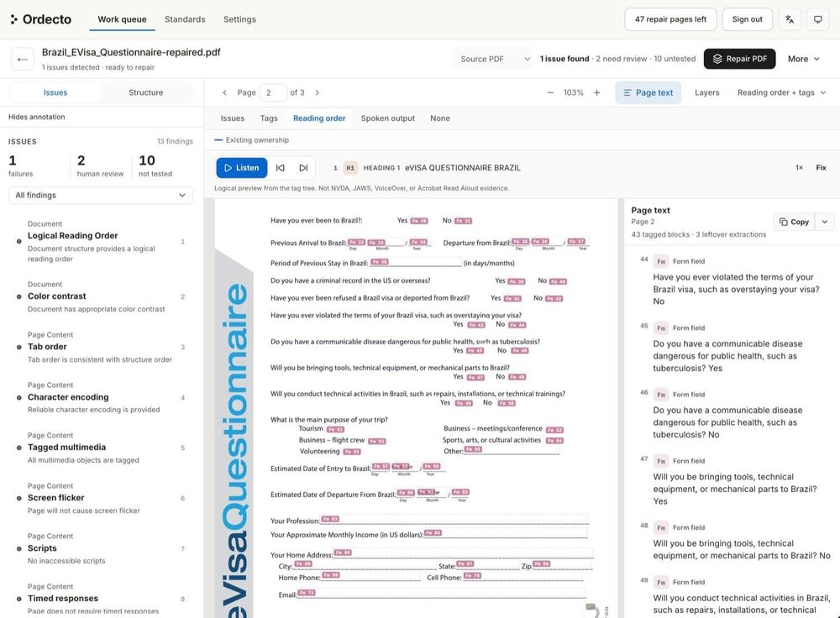Open the Timed responses finding
Screen dimensions: 840x618
tap(101, 599)
